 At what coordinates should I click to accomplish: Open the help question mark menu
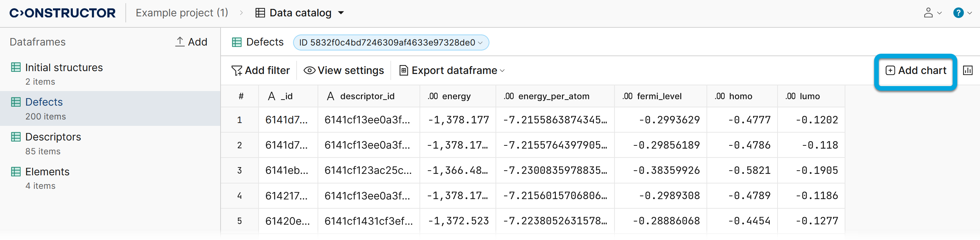(x=962, y=13)
